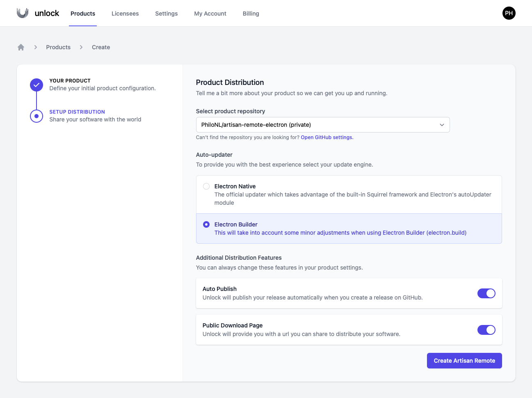The height and width of the screenshot is (398, 532).
Task: Click the SETUP DISTRIBUTION step title
Action: [77, 112]
